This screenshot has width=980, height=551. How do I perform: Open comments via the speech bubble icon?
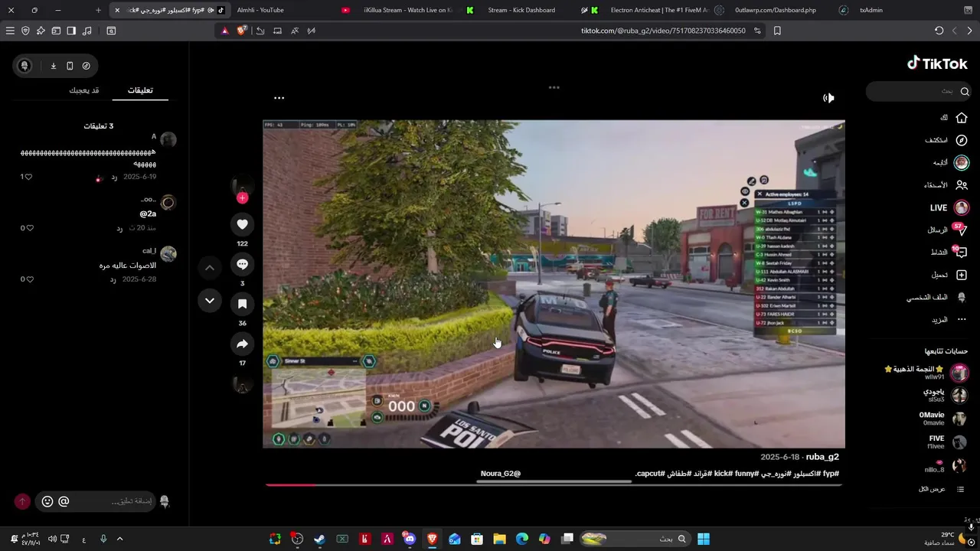coord(242,264)
